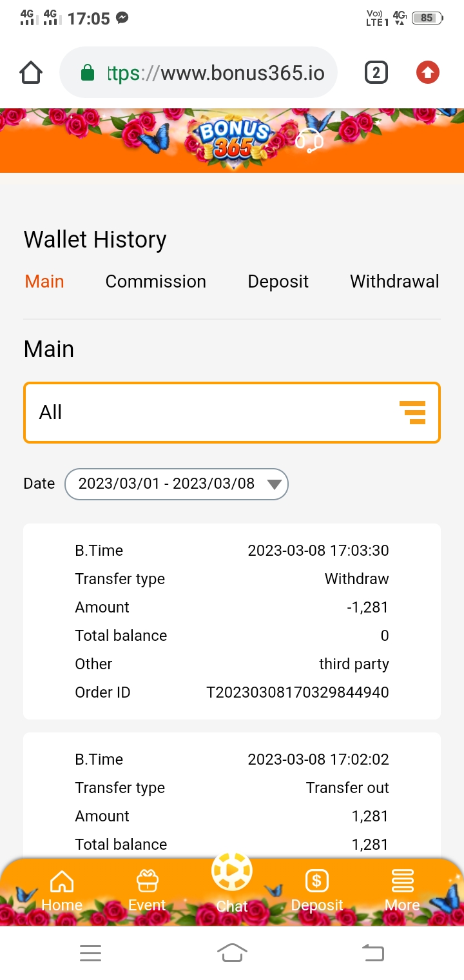
Task: Tap the browser home icon
Action: tap(31, 73)
